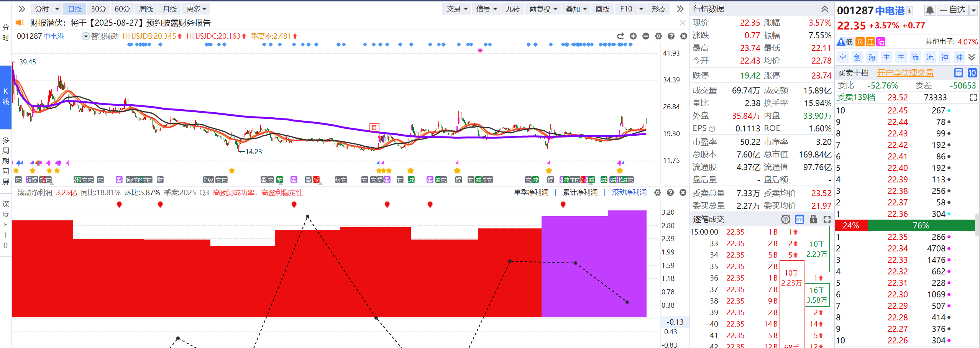Expand the left double-chevron toolbar arrow
Viewport: 980px width, 348px height.
click(21, 9)
